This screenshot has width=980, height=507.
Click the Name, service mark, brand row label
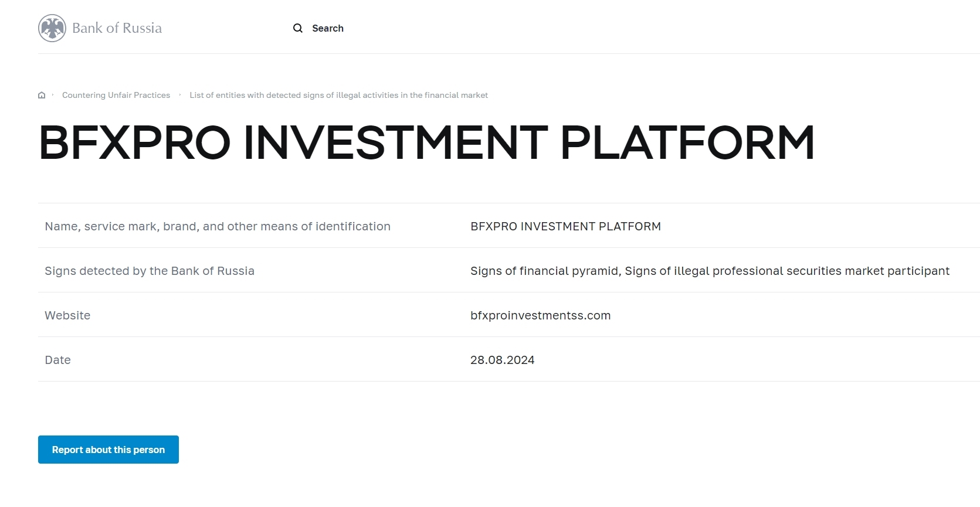(x=218, y=226)
